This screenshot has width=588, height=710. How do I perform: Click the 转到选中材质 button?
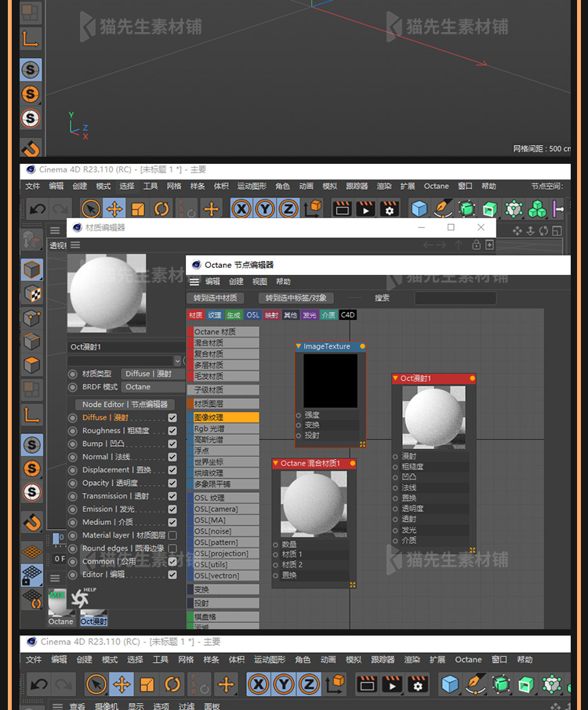coord(216,299)
